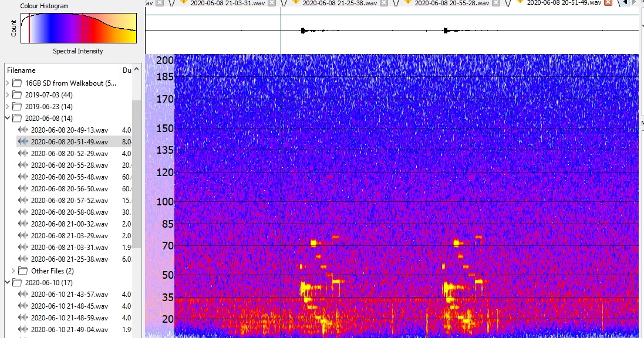Close the active 2020-06-08 20-51-49.wav tab

(x=606, y=4)
